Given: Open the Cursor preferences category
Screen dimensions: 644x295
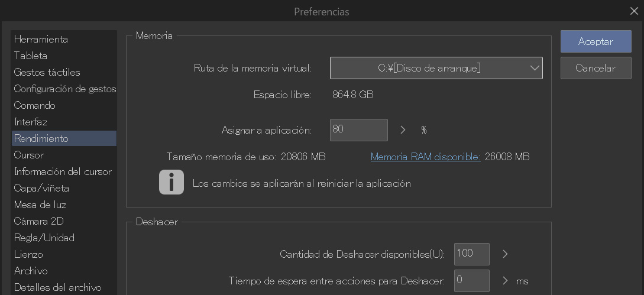Looking at the screenshot, I should pyautogui.click(x=29, y=155).
